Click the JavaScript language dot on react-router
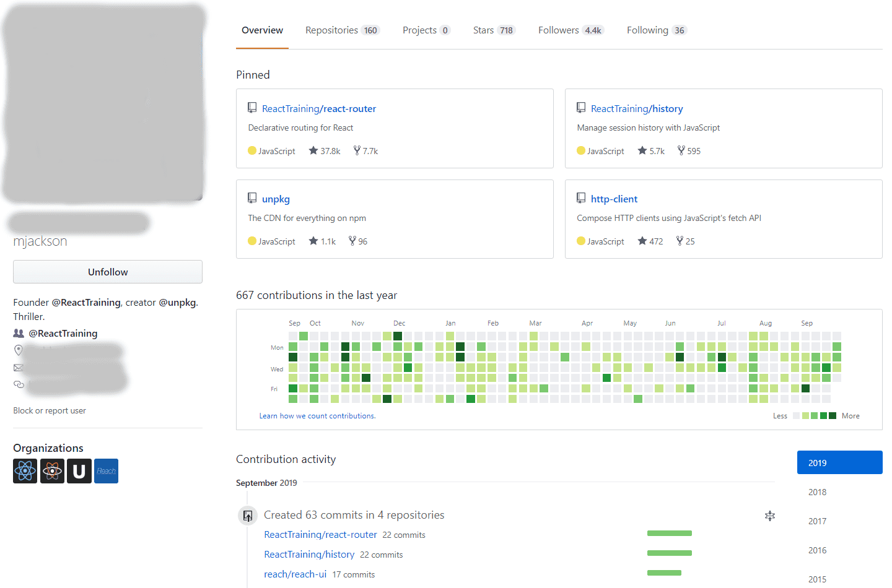The image size is (892, 588). tap(252, 150)
